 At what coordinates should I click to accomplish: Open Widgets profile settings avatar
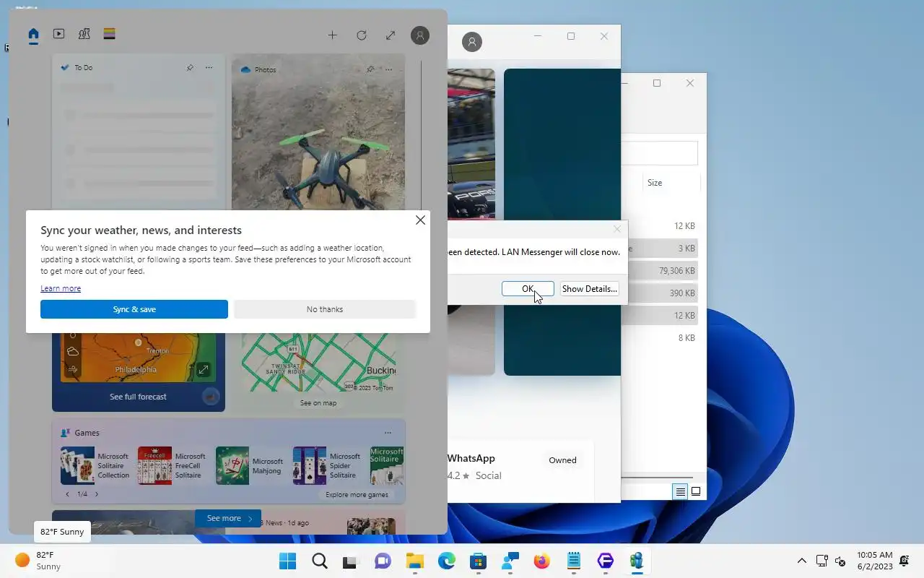[419, 35]
